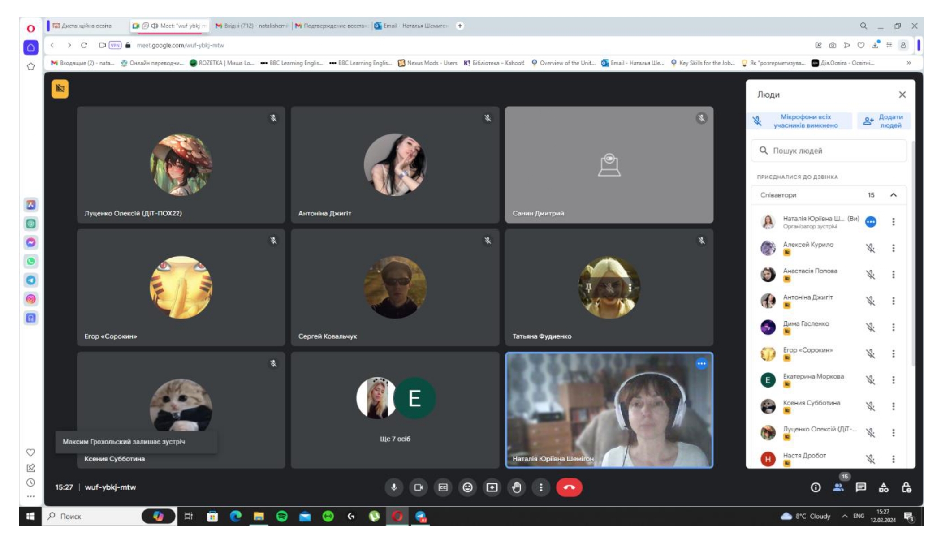This screenshot has height=560, width=941.
Task: Open Opera sidebar history clock icon
Action: point(30,482)
